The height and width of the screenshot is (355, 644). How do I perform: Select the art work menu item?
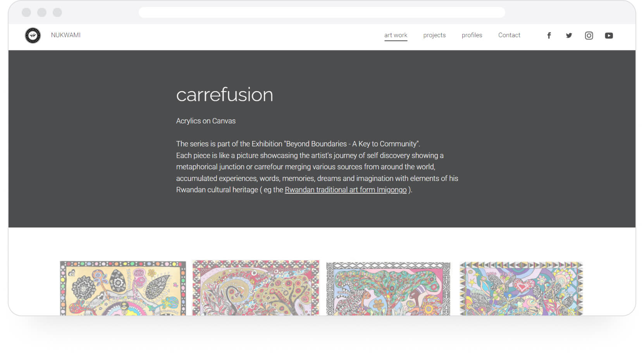[396, 35]
